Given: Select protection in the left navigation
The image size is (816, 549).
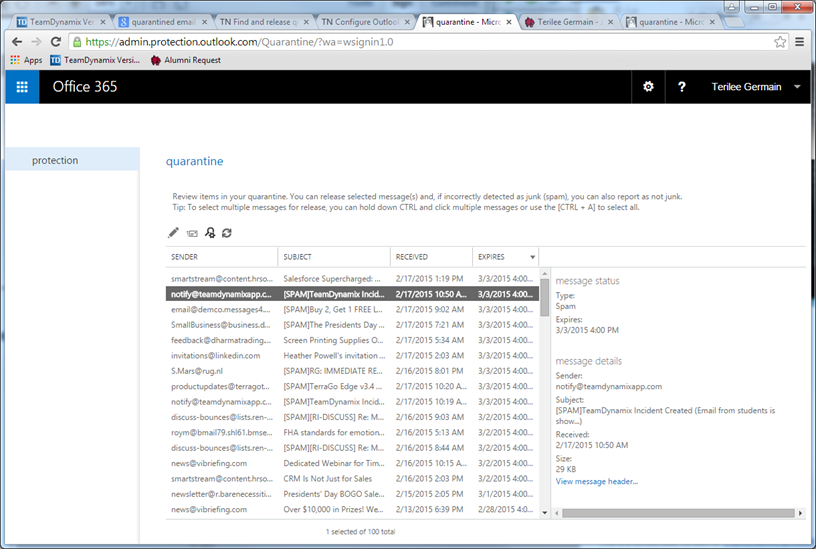Looking at the screenshot, I should click(x=72, y=160).
